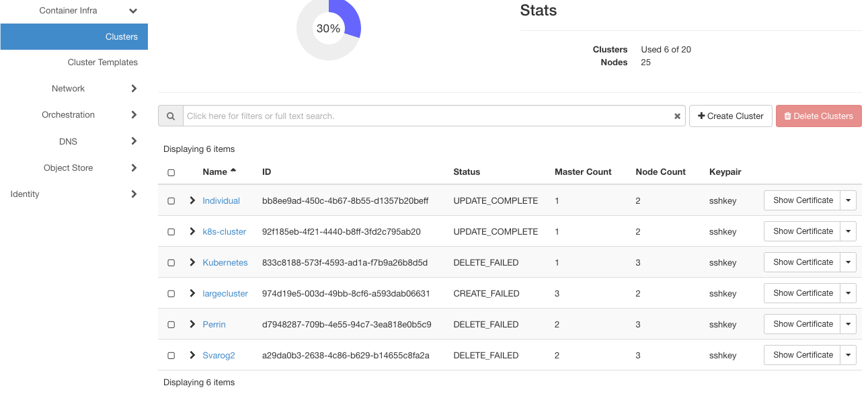Click the search magnifier icon
Screen dimensions: 868x394
click(171, 116)
